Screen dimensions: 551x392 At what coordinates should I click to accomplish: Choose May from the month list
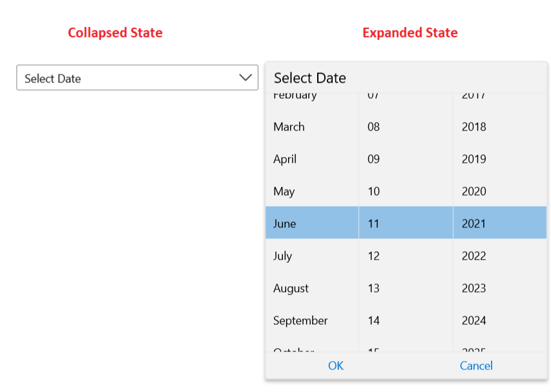tap(311, 191)
